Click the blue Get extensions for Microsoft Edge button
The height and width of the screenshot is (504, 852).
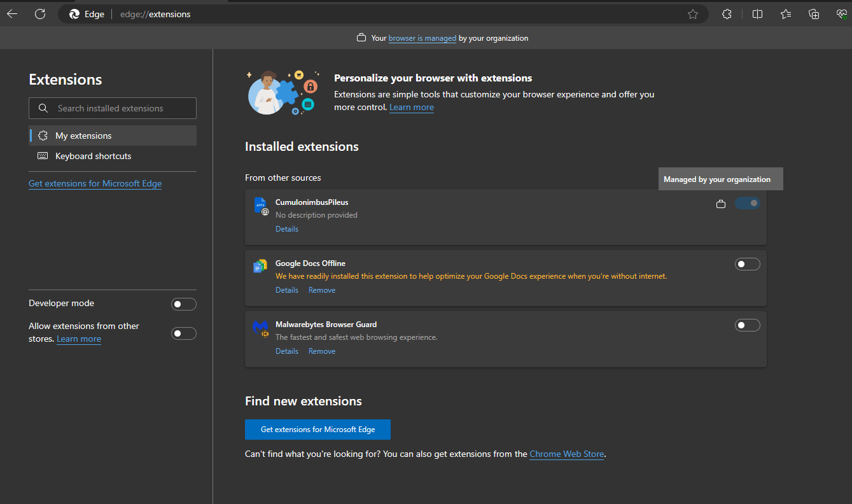tap(318, 430)
